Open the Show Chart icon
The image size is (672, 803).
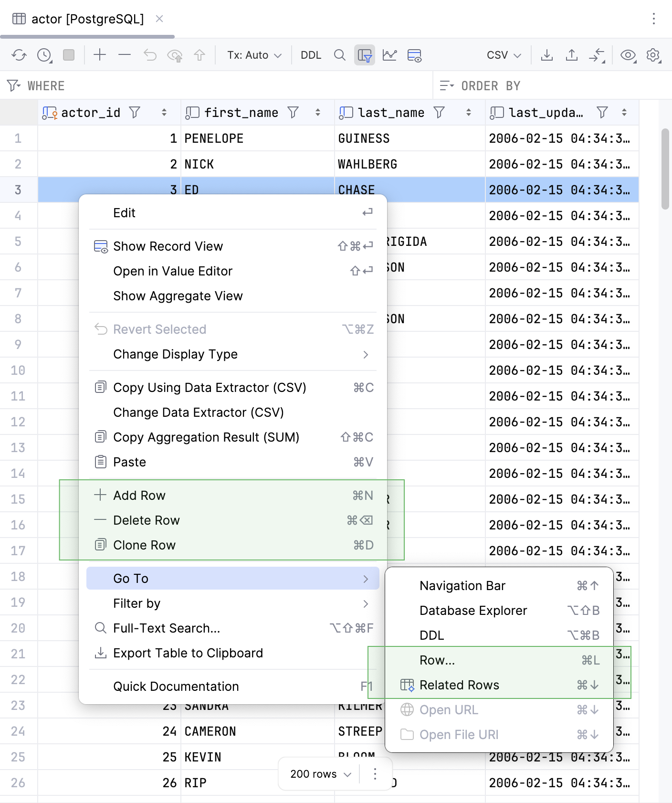389,55
